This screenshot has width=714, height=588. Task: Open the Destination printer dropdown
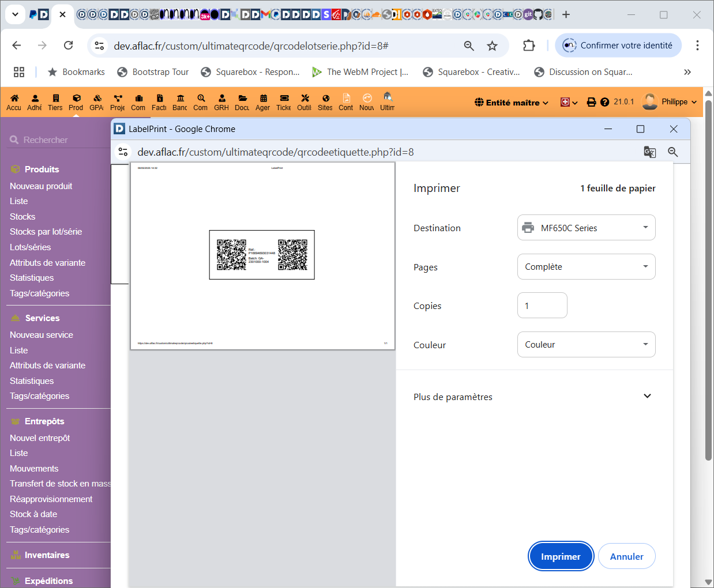(x=586, y=228)
